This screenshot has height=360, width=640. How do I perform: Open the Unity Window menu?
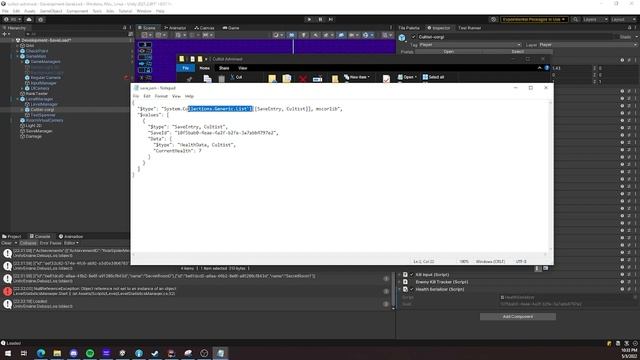144,11
